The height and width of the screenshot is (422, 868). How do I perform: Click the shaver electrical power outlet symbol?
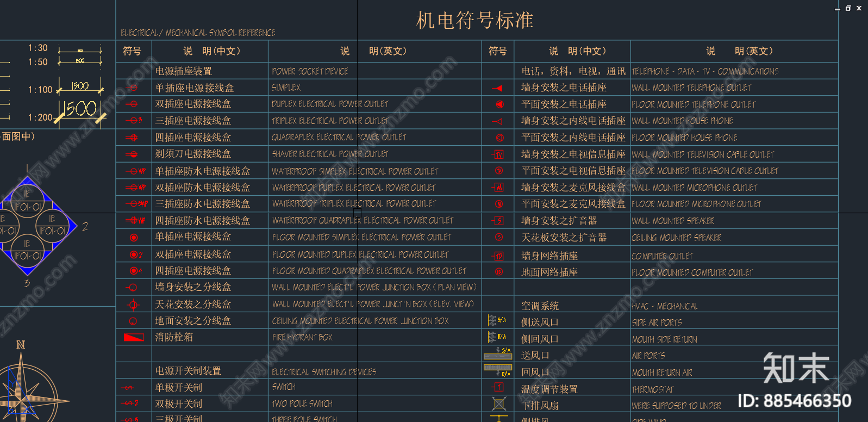click(132, 154)
